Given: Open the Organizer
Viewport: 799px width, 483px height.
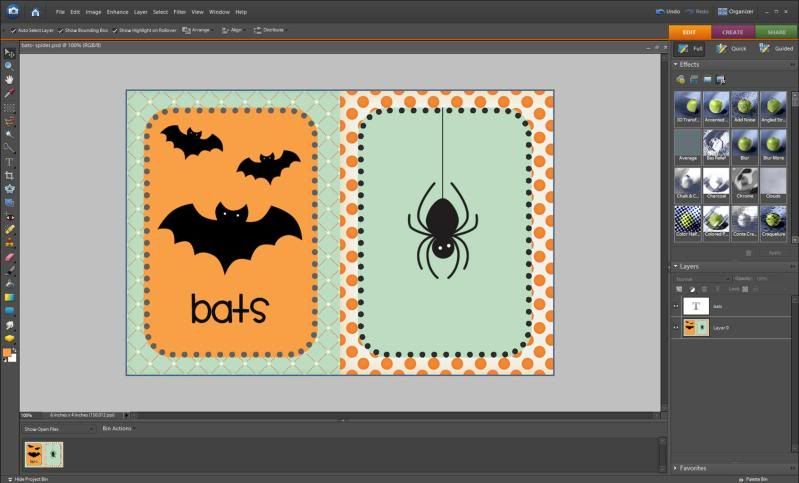Looking at the screenshot, I should [x=735, y=11].
